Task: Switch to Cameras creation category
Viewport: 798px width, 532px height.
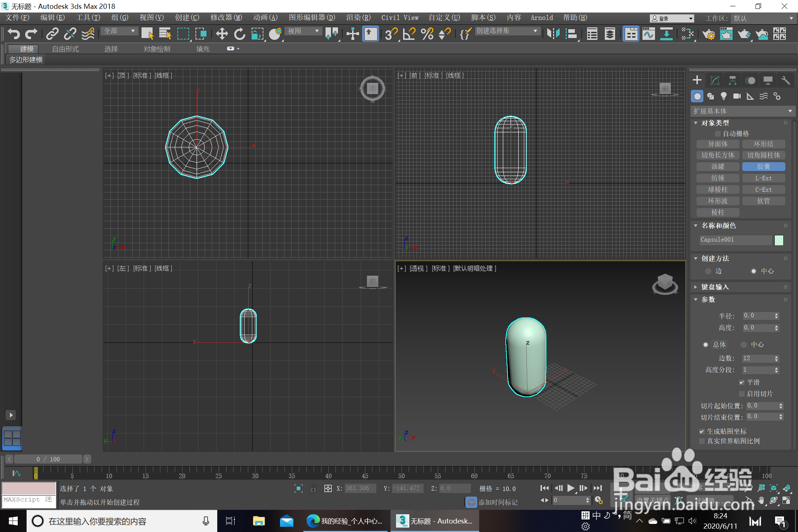Action: [737, 96]
